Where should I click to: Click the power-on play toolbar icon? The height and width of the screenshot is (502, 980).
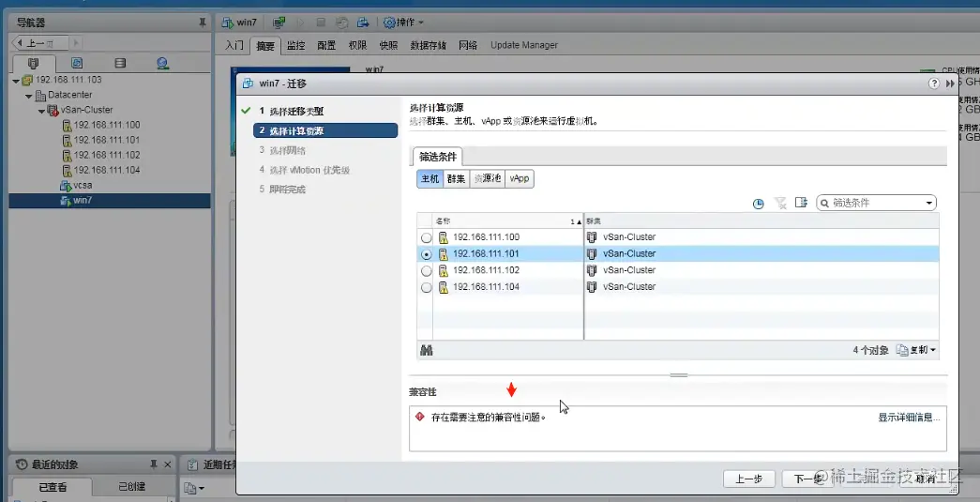point(301,23)
